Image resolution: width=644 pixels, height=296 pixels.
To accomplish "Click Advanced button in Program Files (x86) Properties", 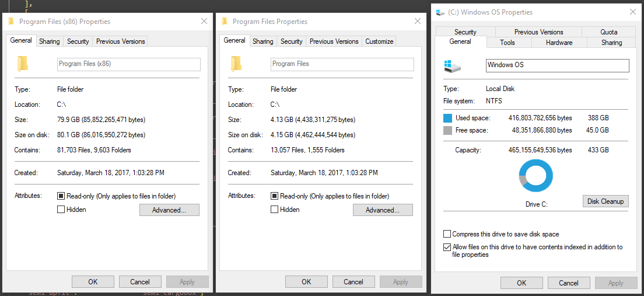I will pyautogui.click(x=169, y=210).
